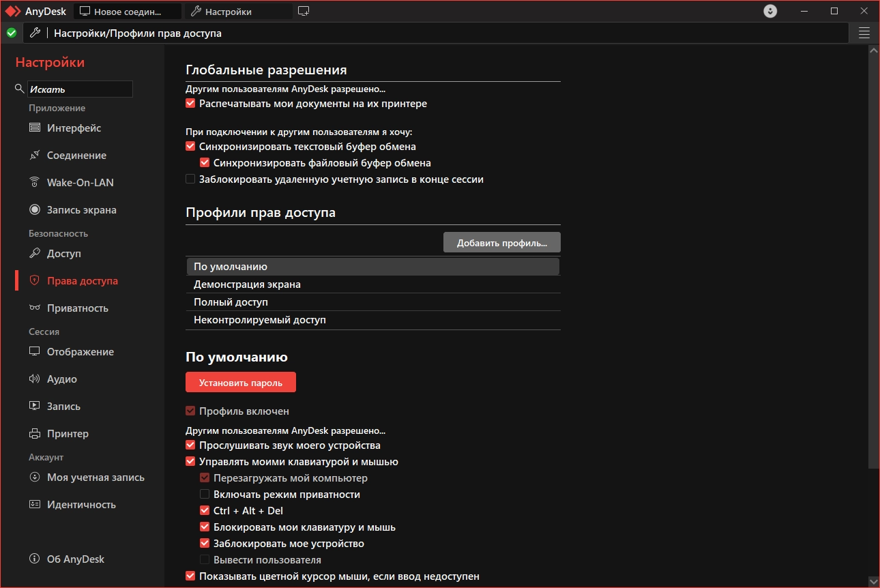Toggle Синхронизировать текстовый буфер обмена
This screenshot has width=880, height=588.
tap(190, 147)
